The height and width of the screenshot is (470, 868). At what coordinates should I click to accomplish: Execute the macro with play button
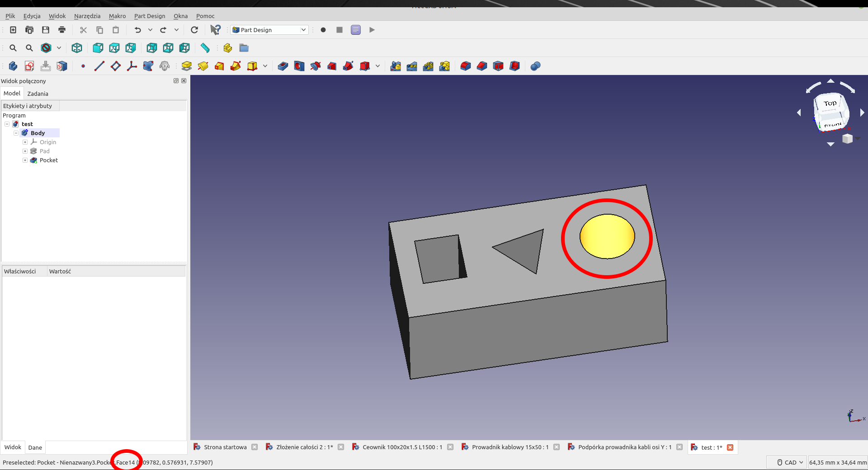click(372, 30)
